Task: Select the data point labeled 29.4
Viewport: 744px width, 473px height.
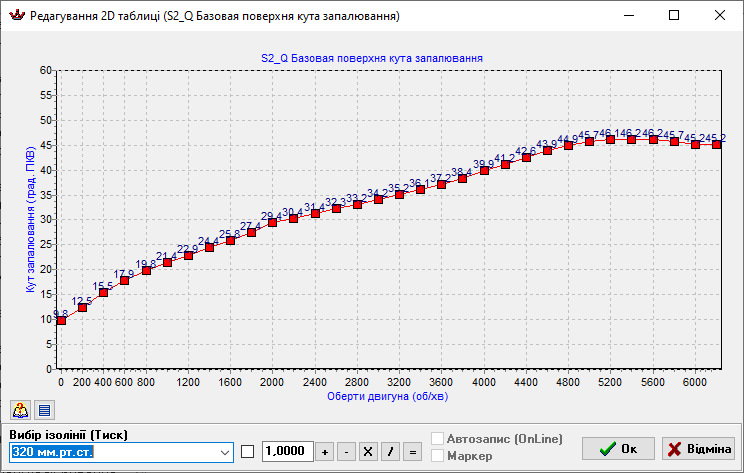Action: coord(272,223)
